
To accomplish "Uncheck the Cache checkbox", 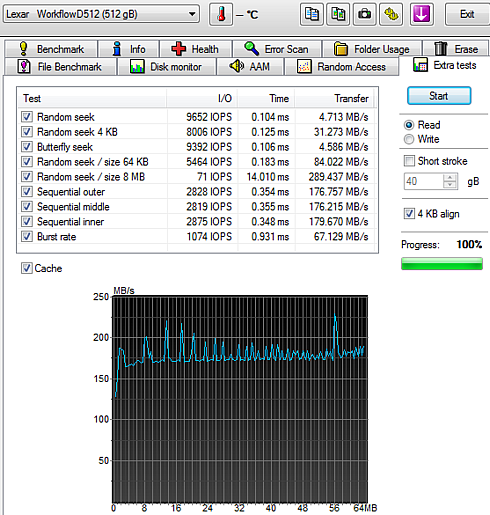I will (x=26, y=268).
